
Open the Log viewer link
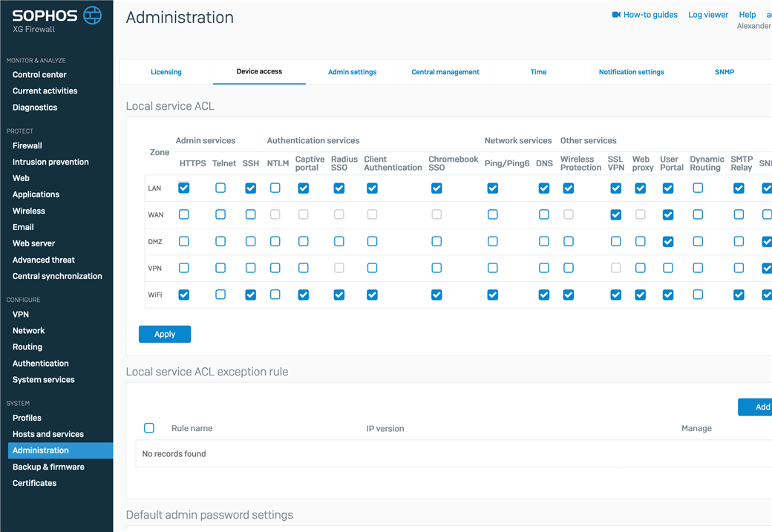[708, 15]
